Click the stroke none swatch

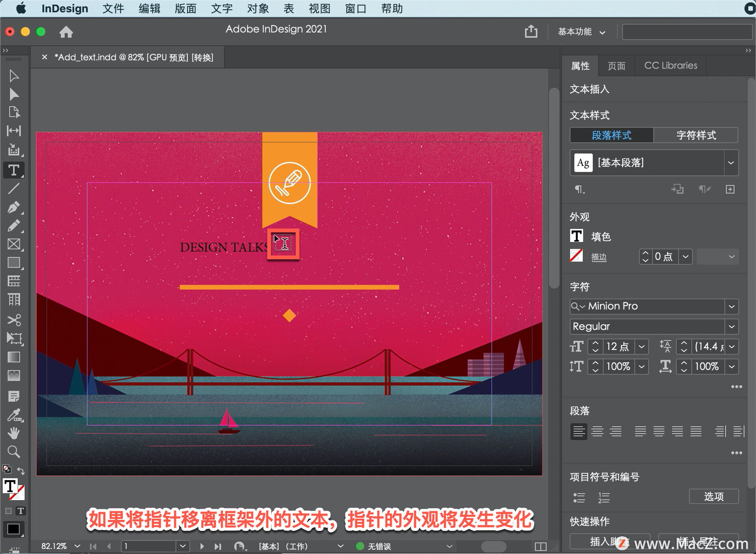[x=576, y=256]
